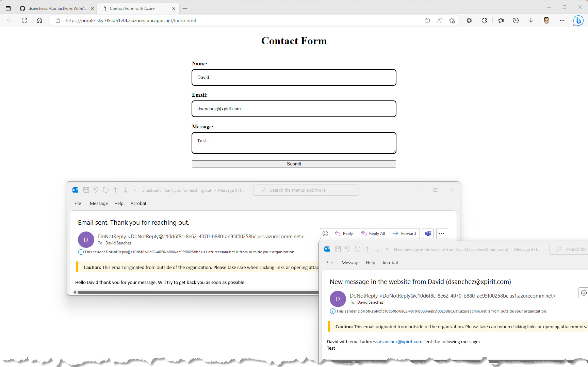Open the emoji reactions smiley on the email
Viewport: 588px width, 367px height.
click(x=325, y=233)
